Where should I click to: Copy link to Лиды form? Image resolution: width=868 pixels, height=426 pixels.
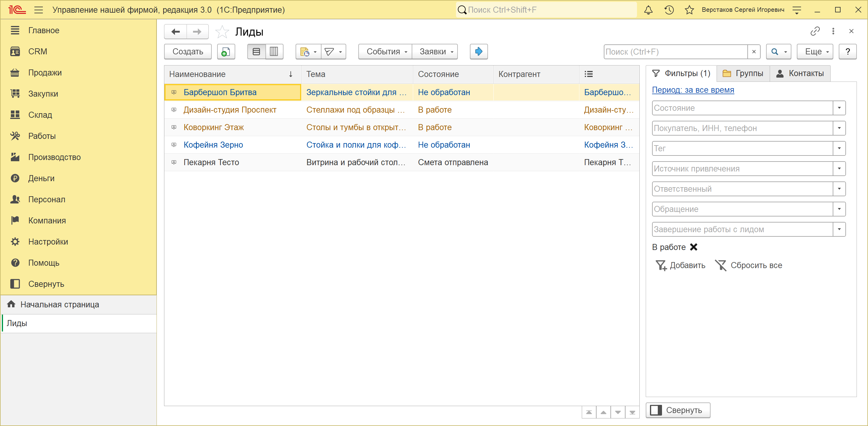(x=815, y=31)
